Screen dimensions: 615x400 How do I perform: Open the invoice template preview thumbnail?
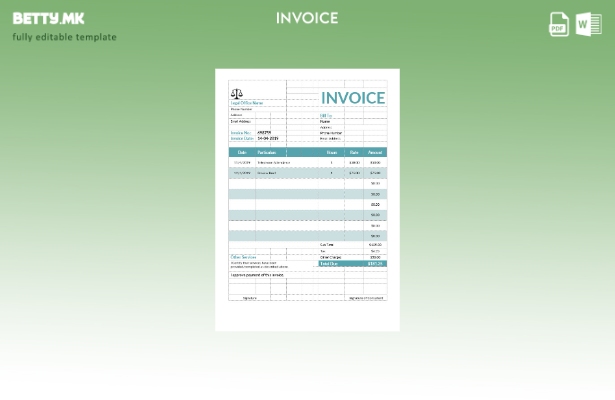307,200
